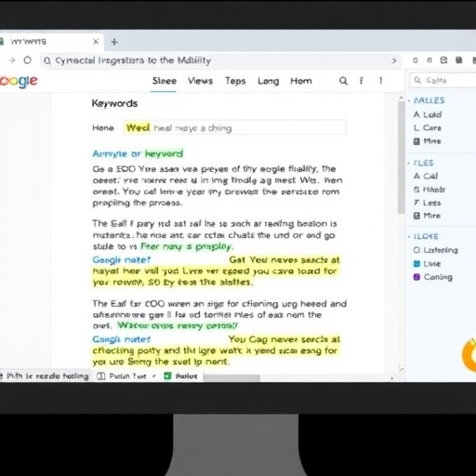Viewport: 476px width, 476px height.
Task: Toggle the Uote blue checkbox in sidebar
Action: coord(416,264)
